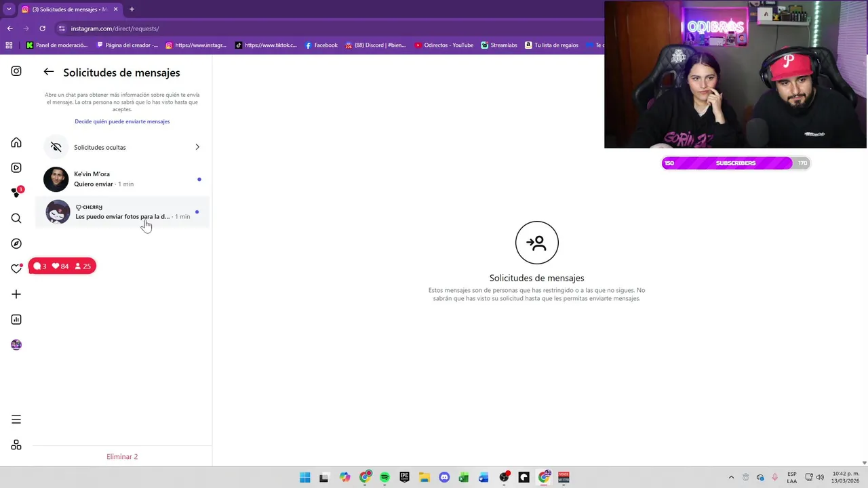This screenshot has height=488, width=868.
Task: Open Spotify from taskbar
Action: tap(384, 477)
